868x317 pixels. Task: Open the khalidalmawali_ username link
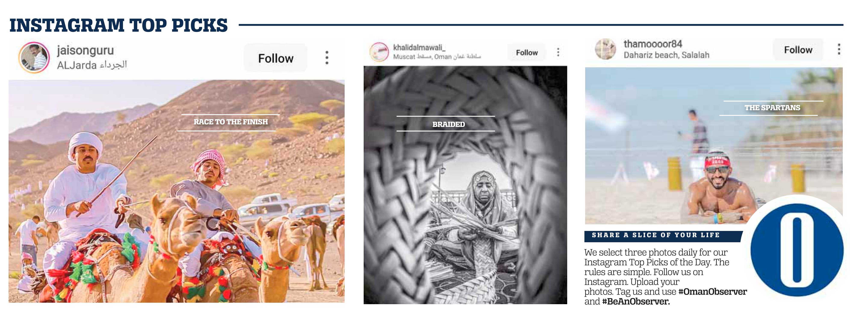pos(419,47)
